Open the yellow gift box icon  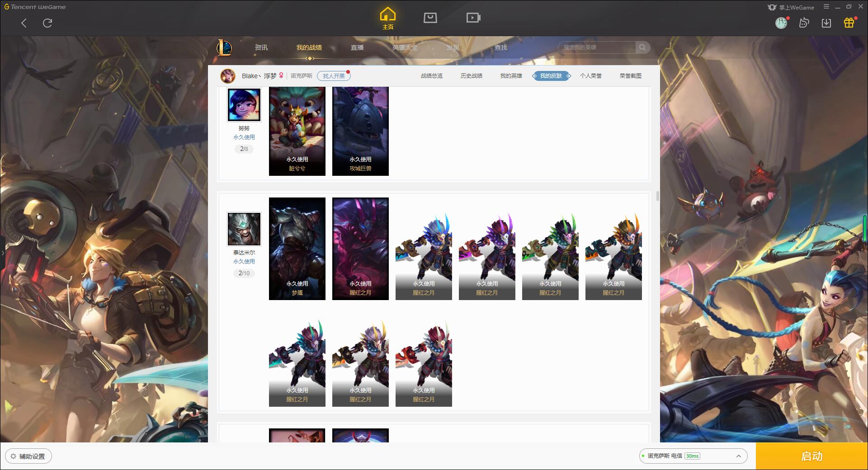(849, 23)
